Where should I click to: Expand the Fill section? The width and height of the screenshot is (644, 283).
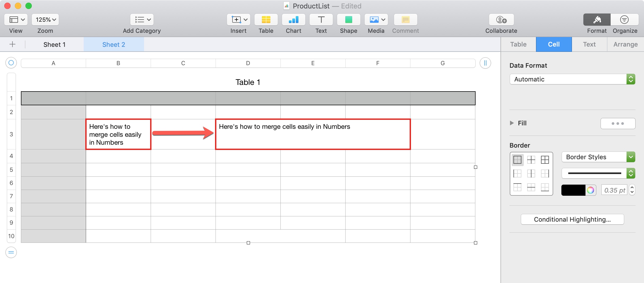(x=511, y=123)
